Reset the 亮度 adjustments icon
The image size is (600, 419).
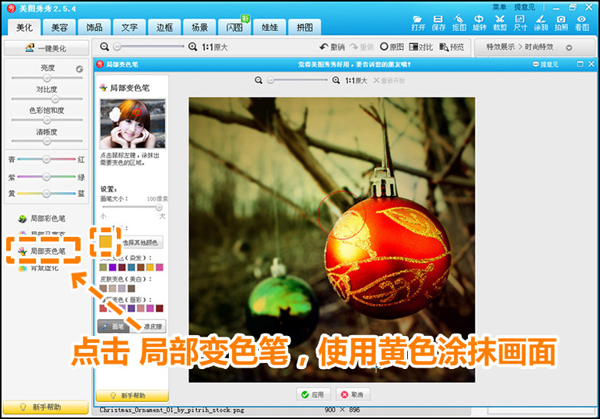(79, 69)
